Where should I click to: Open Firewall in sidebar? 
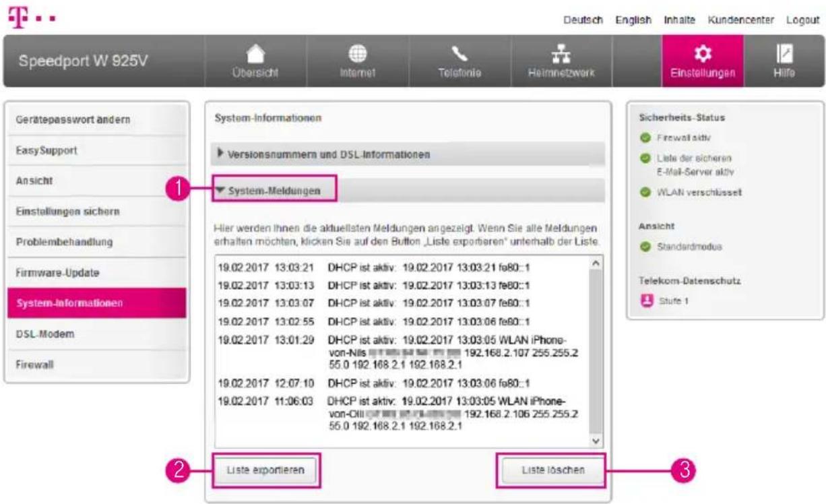coord(96,365)
